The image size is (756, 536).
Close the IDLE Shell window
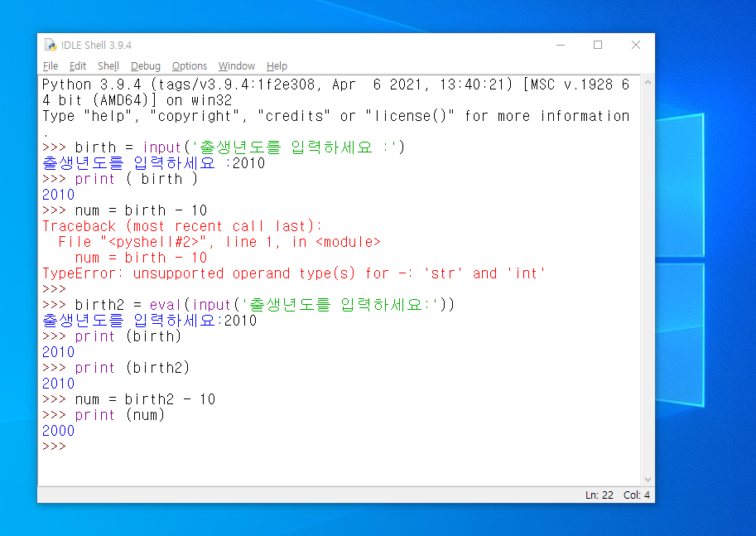[x=635, y=45]
